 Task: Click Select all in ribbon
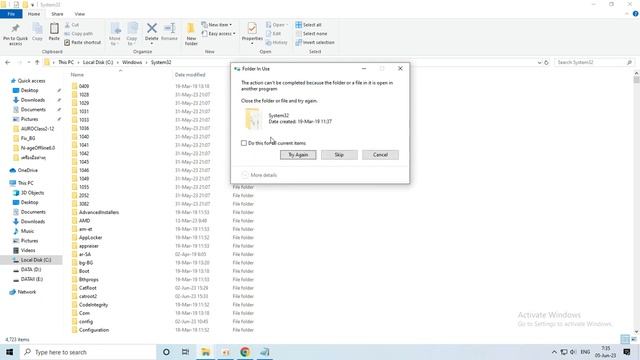coord(309,25)
